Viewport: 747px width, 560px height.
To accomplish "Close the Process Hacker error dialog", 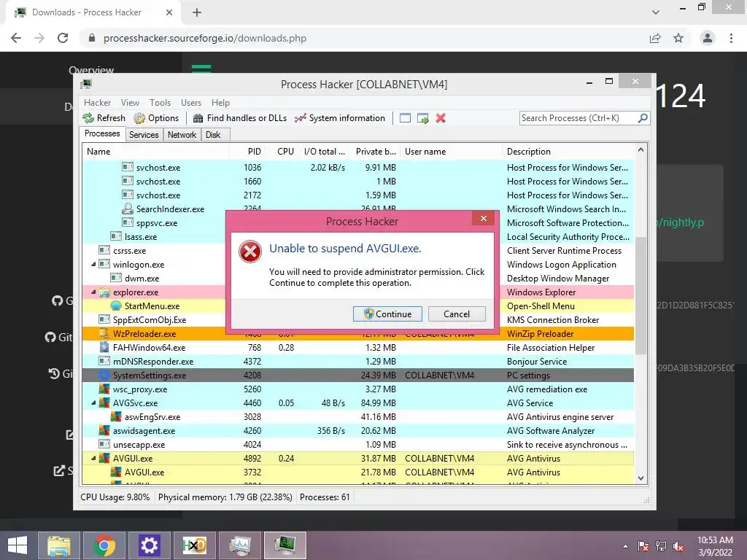I will [484, 218].
